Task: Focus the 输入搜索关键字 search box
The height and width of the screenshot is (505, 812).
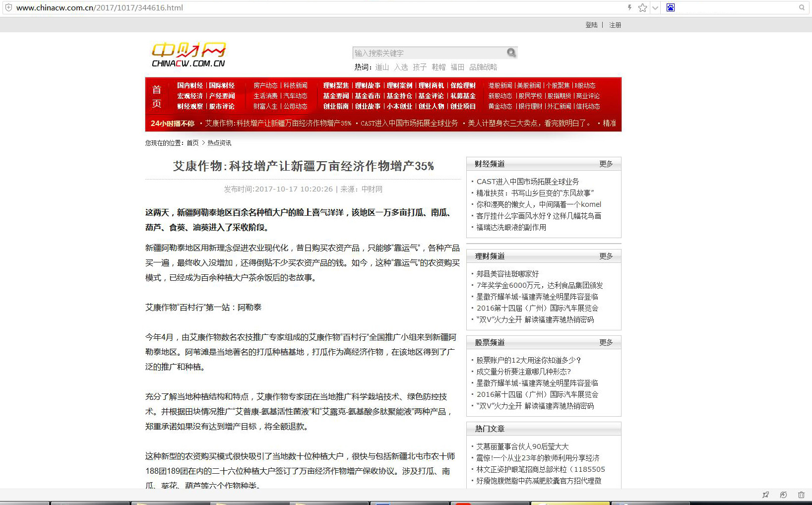Action: pos(429,53)
